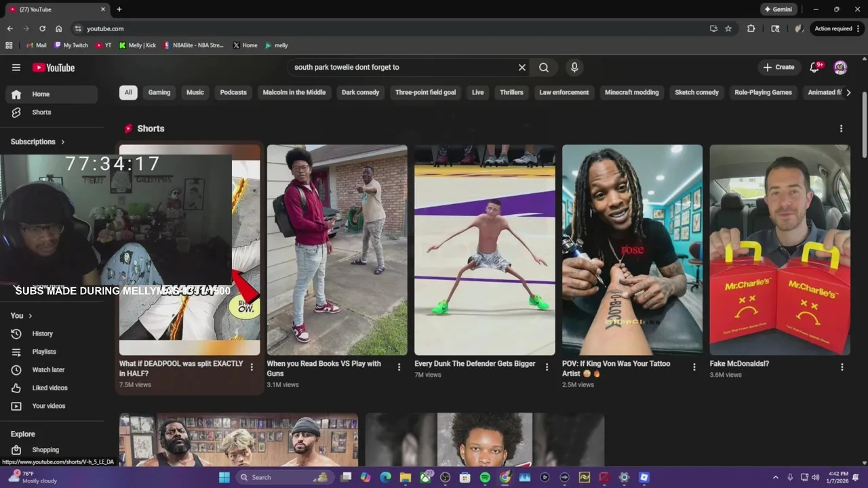Select the Minecraft modding chip

[x=632, y=92]
